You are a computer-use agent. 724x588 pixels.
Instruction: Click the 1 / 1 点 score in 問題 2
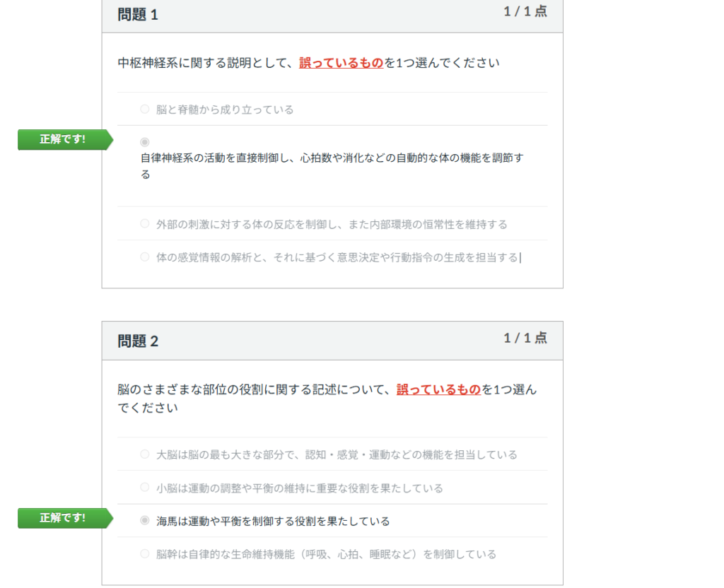coord(525,339)
